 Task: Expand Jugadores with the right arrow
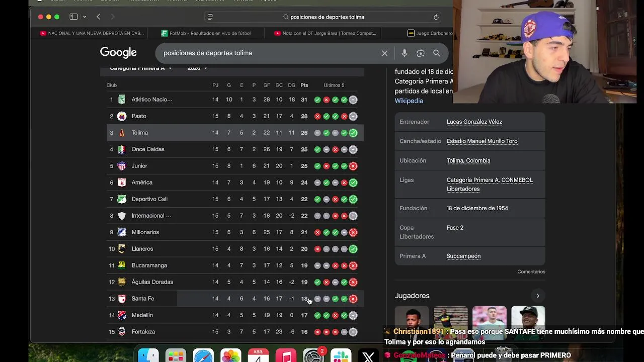(538, 296)
